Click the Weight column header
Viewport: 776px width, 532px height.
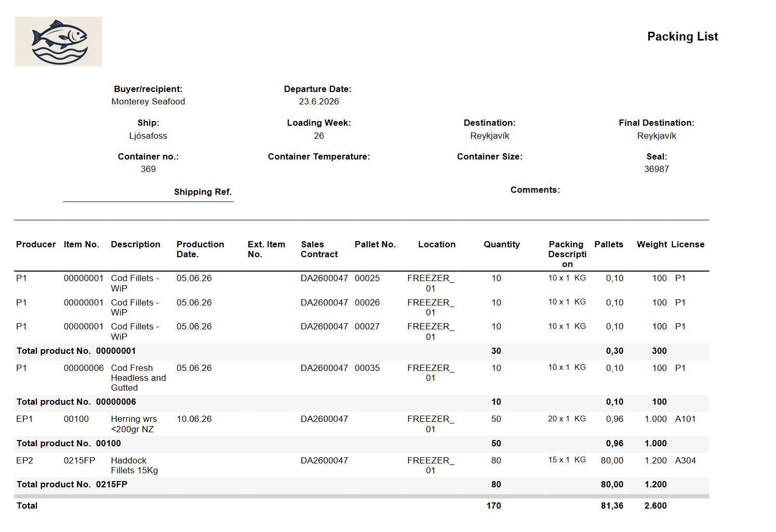tap(652, 244)
